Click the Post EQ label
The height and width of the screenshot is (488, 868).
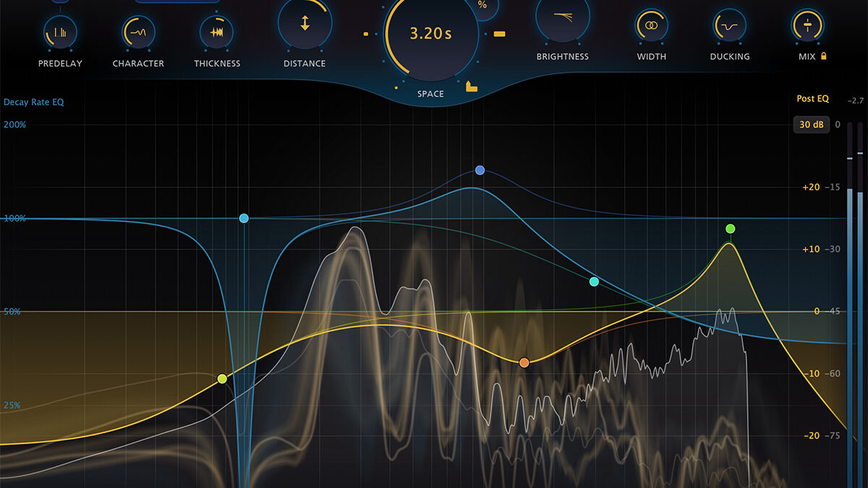(812, 99)
